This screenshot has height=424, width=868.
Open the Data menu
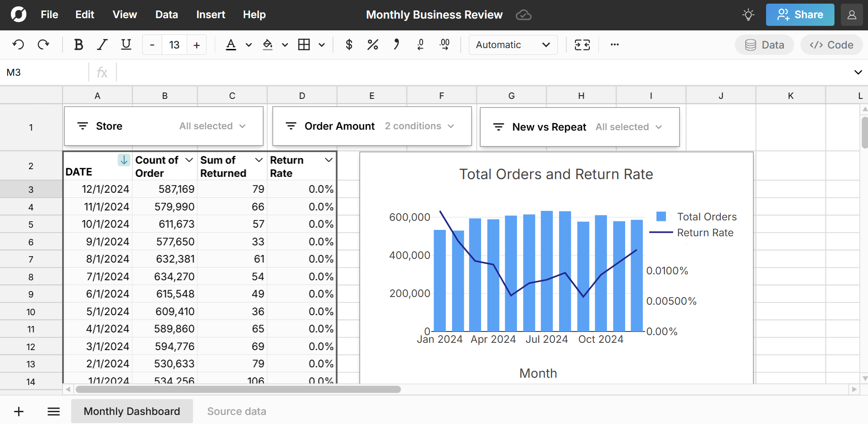pos(166,15)
